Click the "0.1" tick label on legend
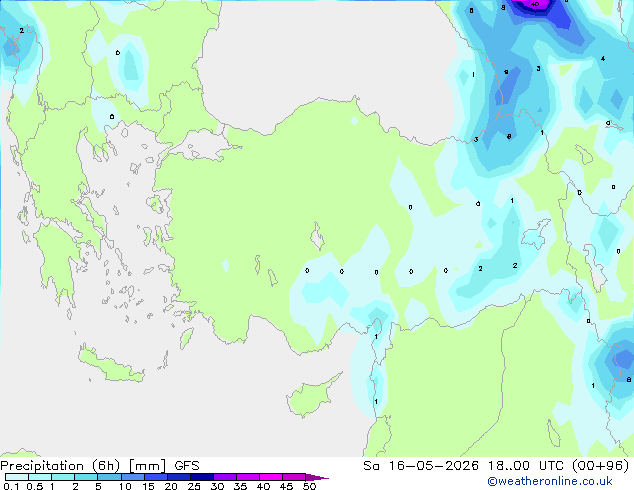This screenshot has height=490, width=634. [11, 486]
